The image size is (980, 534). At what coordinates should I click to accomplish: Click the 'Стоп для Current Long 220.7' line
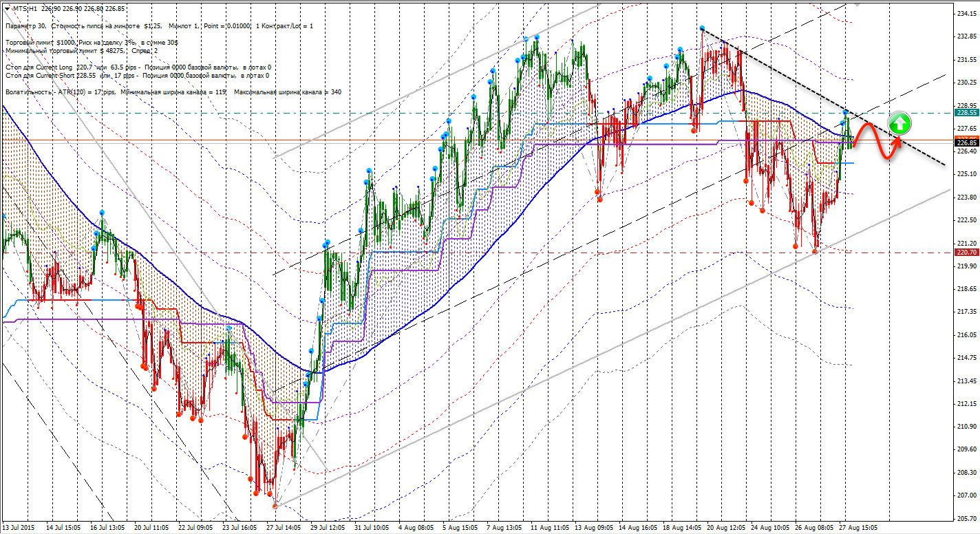[138, 67]
